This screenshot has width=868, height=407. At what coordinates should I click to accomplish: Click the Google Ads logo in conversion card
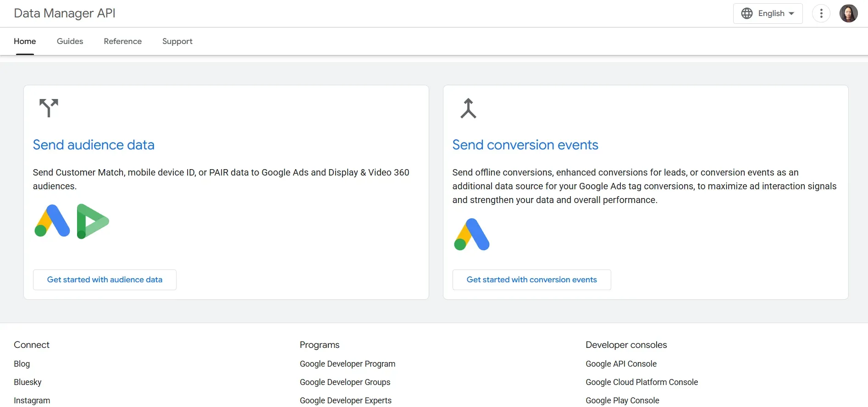[x=472, y=234]
